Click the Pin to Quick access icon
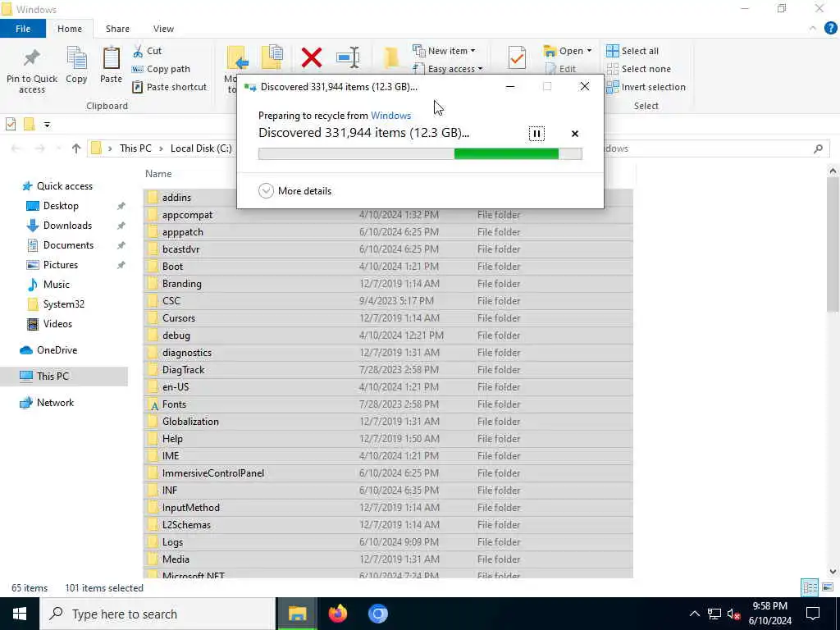 pos(32,58)
